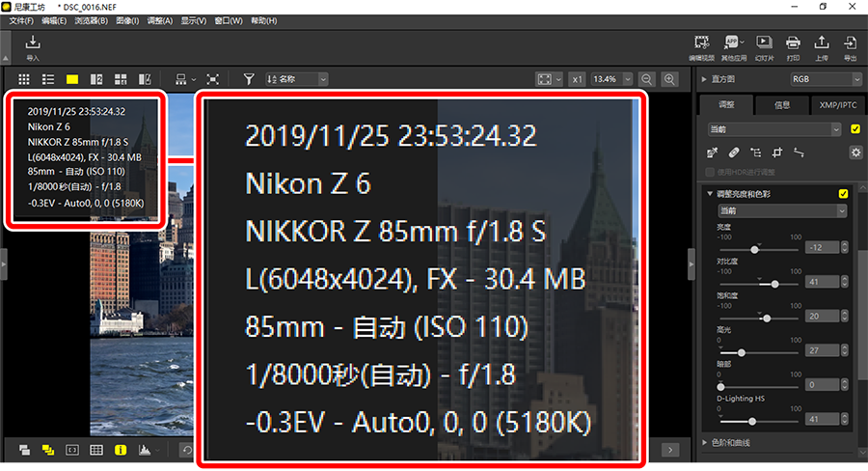Screen dimensions: 868x471
Task: Expand the 直方图 histogram section
Action: [704, 79]
